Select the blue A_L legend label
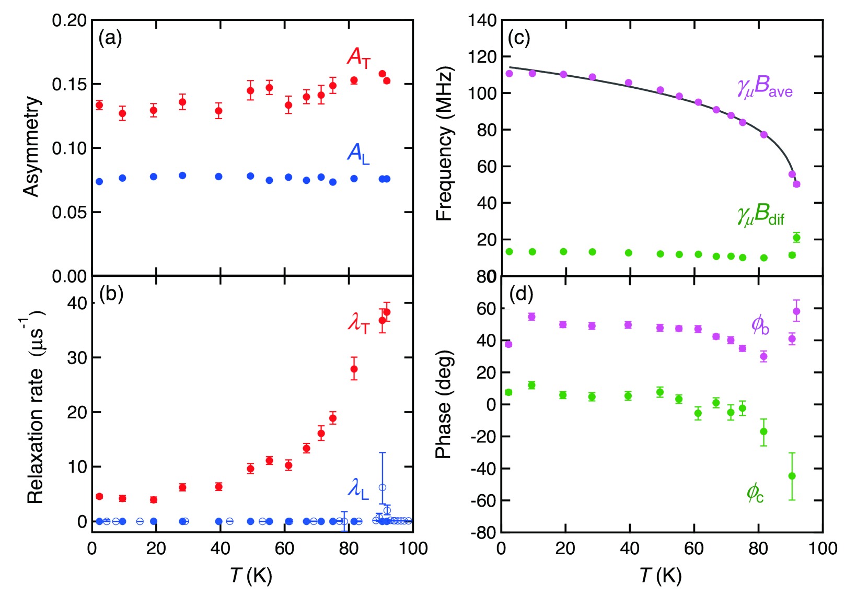 click(x=358, y=154)
